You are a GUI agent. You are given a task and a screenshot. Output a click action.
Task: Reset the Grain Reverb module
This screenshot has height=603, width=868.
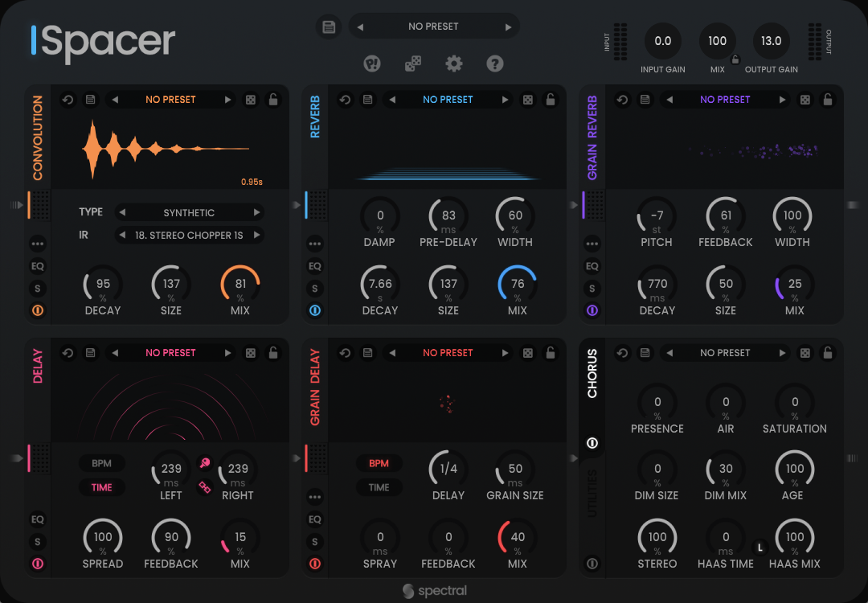click(x=622, y=100)
